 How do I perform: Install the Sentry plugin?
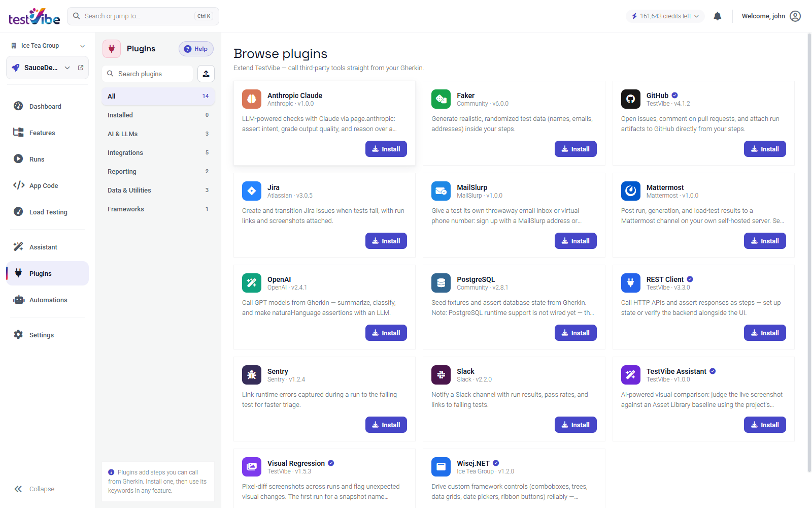tap(386, 425)
